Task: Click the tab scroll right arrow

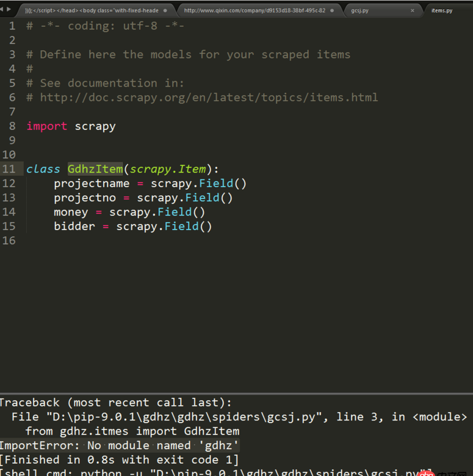Action: click(x=9, y=9)
